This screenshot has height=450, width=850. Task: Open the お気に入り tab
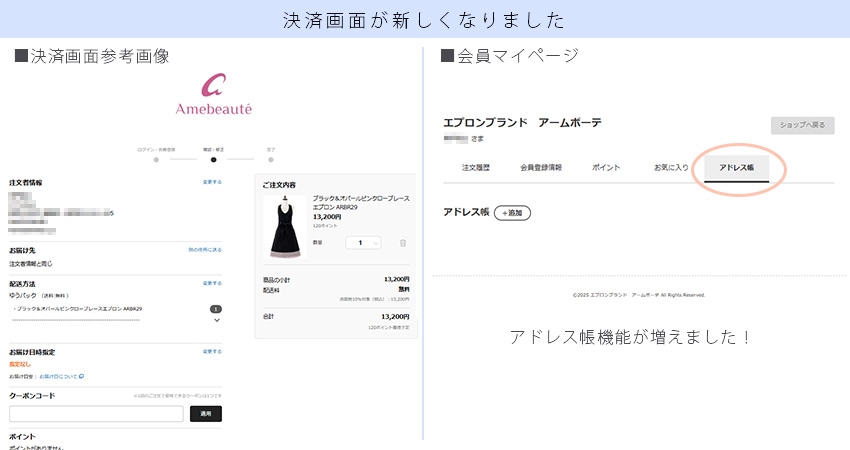coord(671,167)
